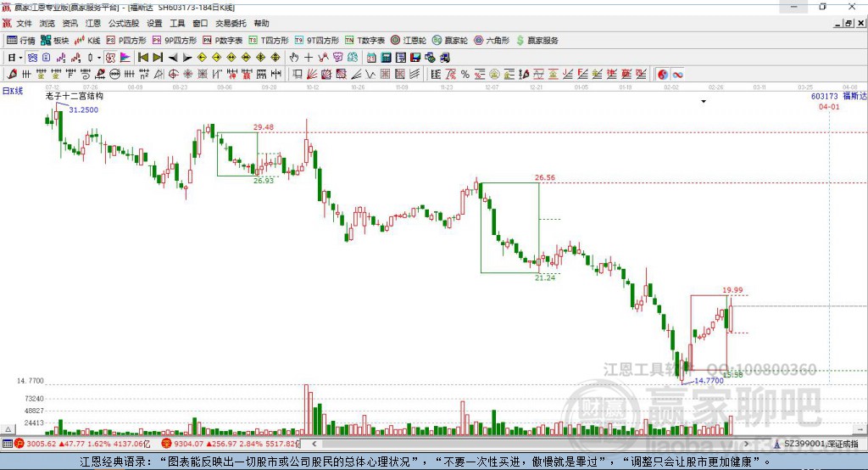Open the 文件 menu

tap(24, 23)
